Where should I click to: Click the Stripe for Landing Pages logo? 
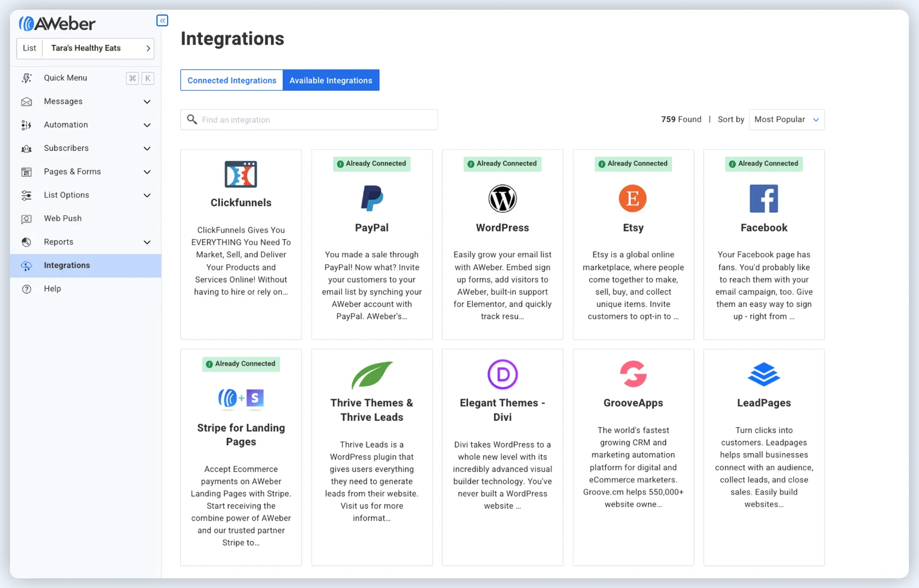tap(241, 398)
